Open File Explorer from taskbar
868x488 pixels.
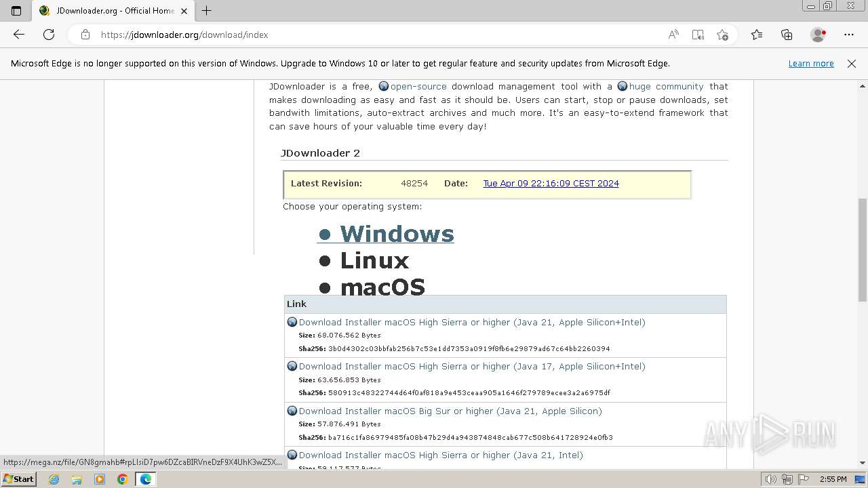pos(77,479)
